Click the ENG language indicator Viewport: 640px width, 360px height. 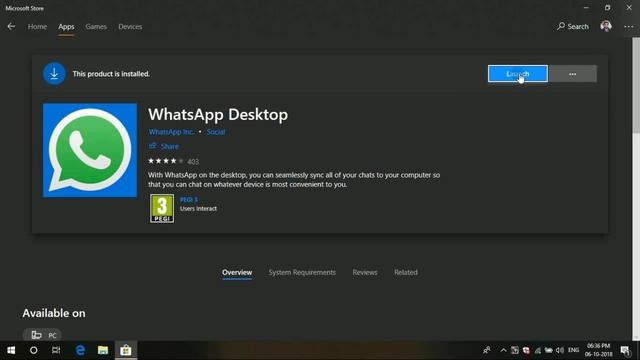click(573, 350)
